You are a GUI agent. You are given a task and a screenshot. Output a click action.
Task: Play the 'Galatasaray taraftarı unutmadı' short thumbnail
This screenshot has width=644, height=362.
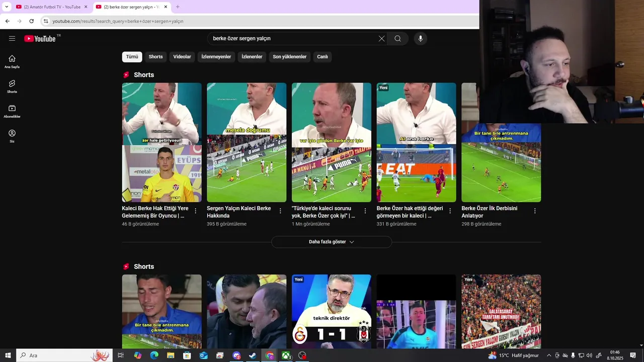click(501, 312)
